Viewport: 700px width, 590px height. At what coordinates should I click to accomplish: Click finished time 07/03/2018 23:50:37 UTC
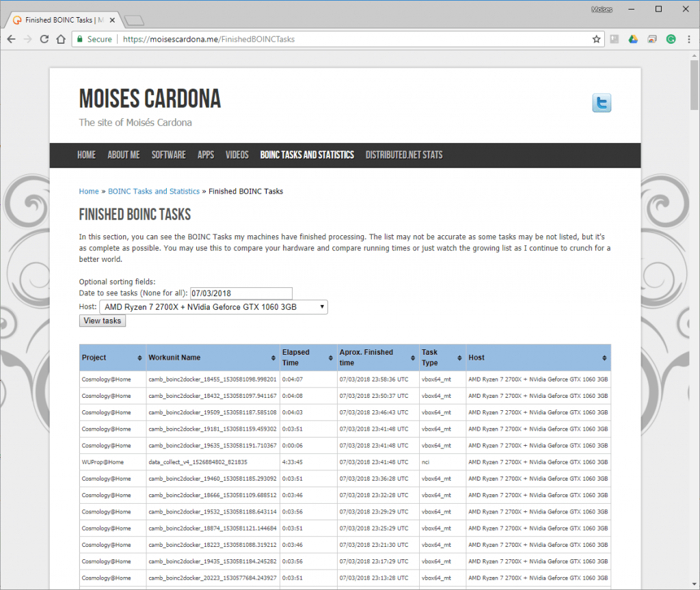click(374, 396)
